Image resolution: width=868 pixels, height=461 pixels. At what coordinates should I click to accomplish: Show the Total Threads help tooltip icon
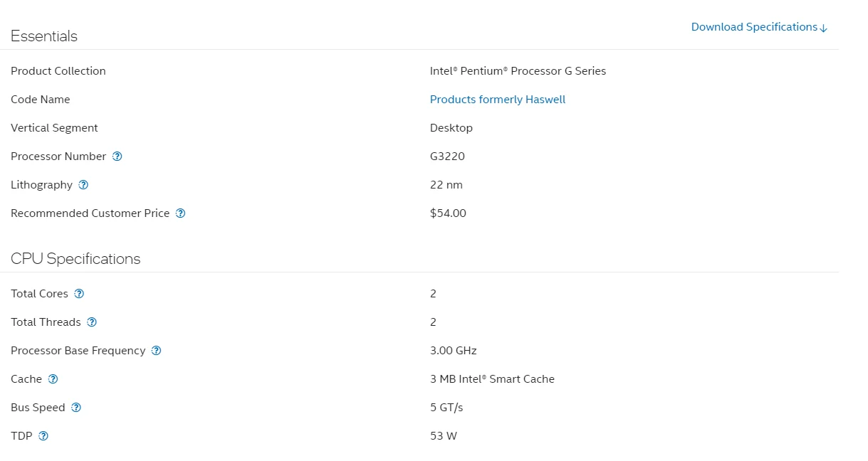[x=92, y=322]
